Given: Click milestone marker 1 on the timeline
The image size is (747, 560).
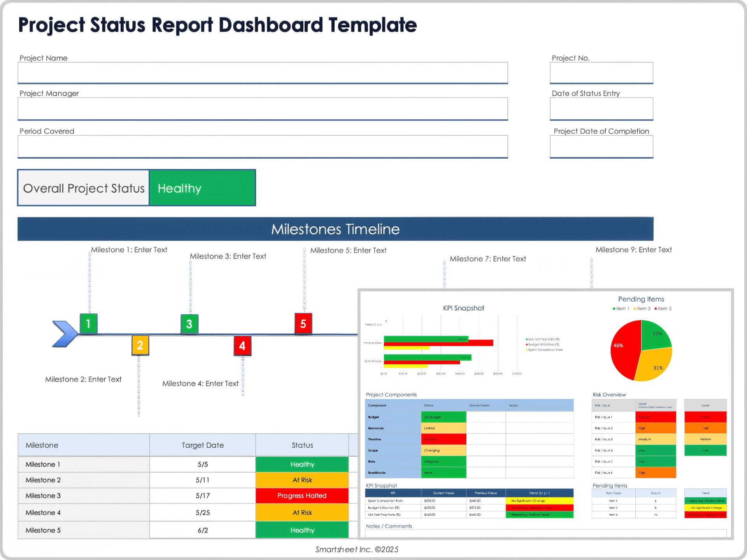Looking at the screenshot, I should (88, 324).
